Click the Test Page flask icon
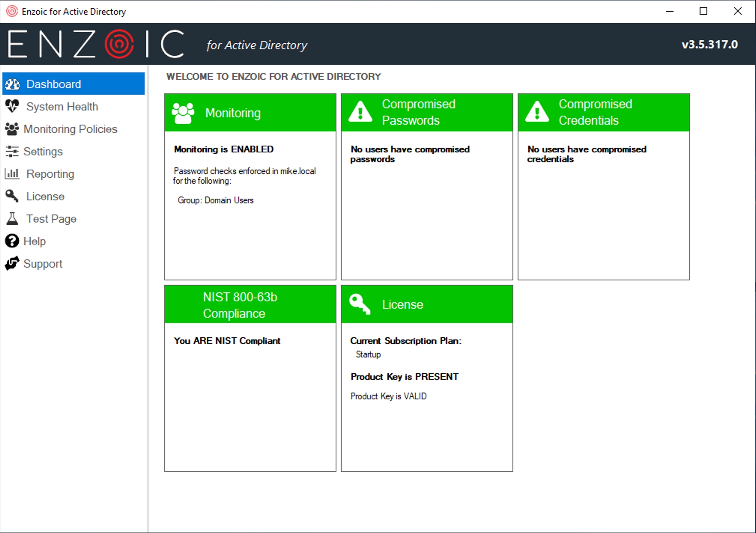The image size is (756, 533). click(x=12, y=219)
